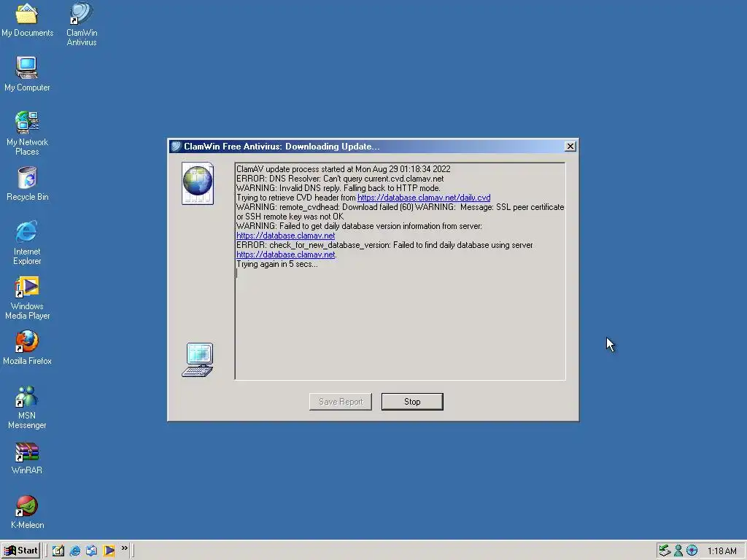Select the Mozilla Firefox desktop shortcut
This screenshot has height=560, width=747.
(x=27, y=348)
